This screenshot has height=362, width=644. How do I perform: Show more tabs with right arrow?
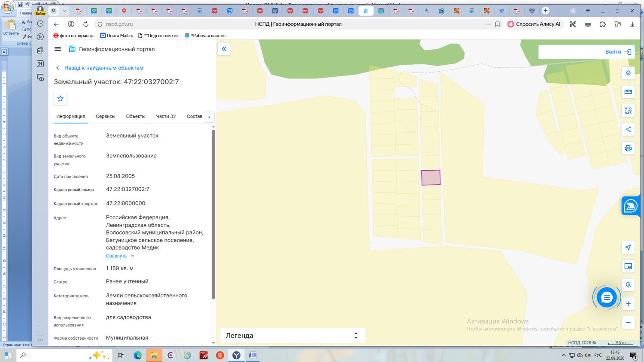point(209,117)
